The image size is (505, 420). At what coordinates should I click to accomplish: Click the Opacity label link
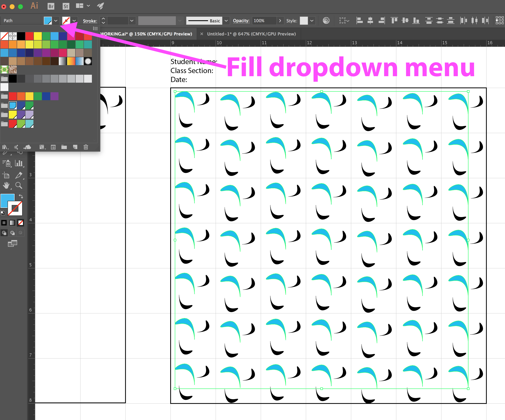241,21
